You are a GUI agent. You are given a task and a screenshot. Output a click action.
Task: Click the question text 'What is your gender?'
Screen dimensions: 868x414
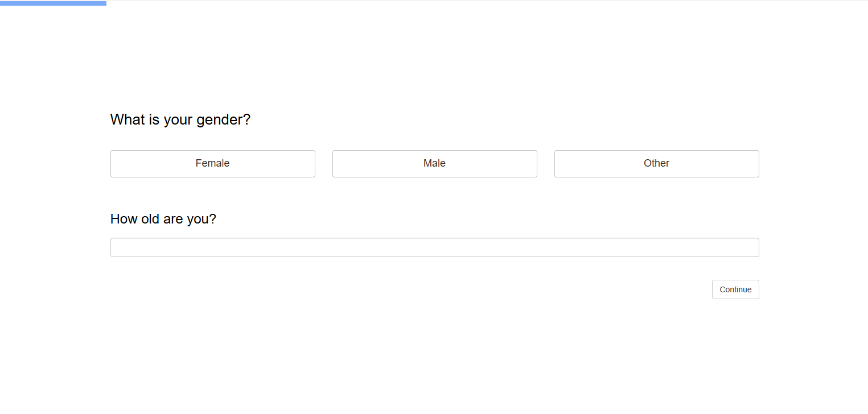[x=180, y=119]
